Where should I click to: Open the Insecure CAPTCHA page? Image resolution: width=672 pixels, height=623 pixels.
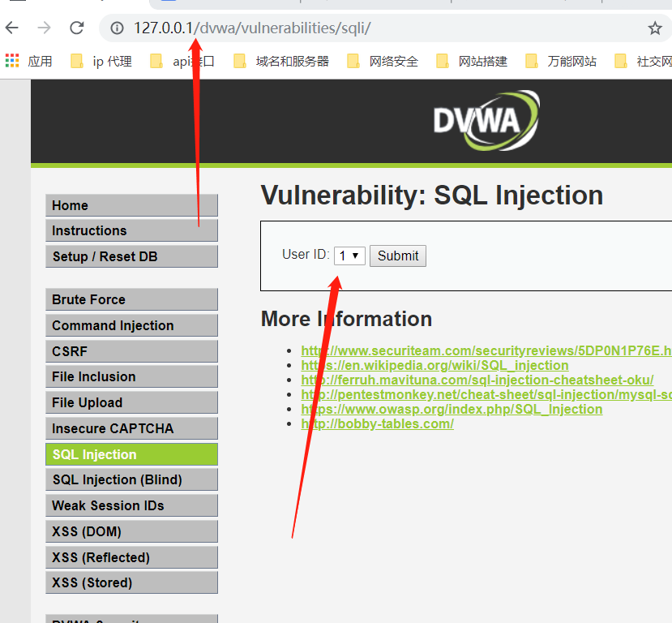131,428
